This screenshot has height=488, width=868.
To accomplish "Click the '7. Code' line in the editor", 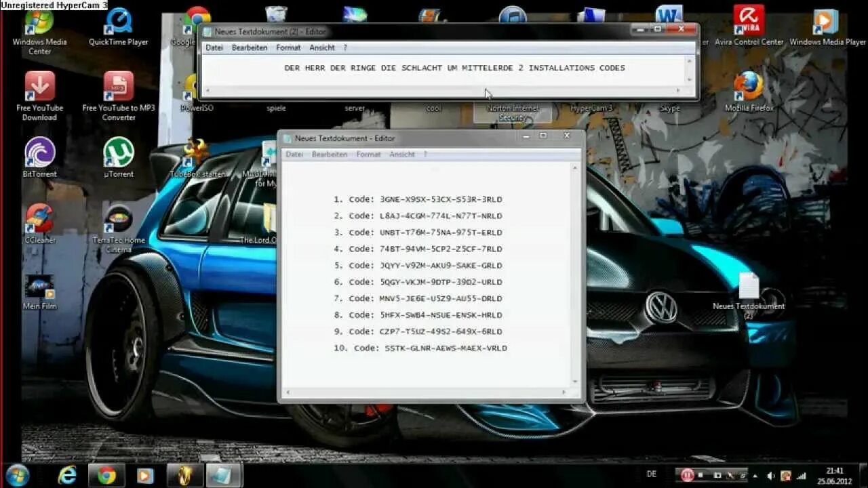I will click(x=418, y=298).
